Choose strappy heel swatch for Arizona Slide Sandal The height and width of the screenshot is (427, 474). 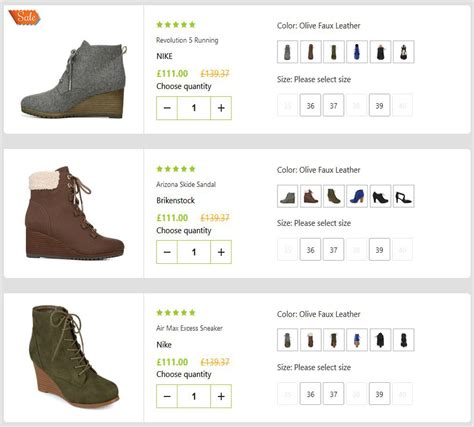[404, 196]
